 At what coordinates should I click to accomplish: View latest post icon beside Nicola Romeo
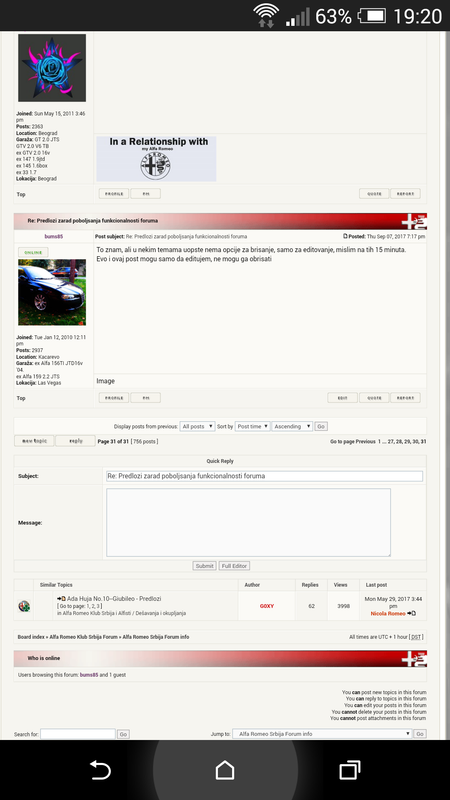(x=411, y=613)
